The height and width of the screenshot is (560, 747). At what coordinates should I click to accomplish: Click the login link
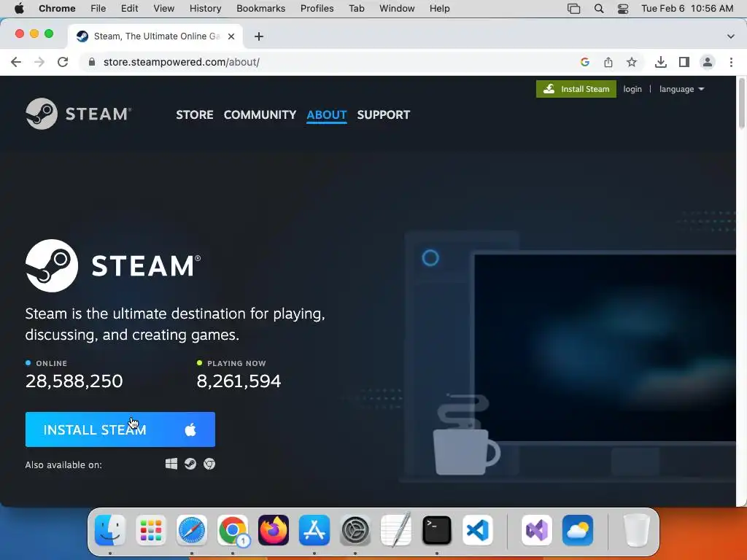[632, 89]
